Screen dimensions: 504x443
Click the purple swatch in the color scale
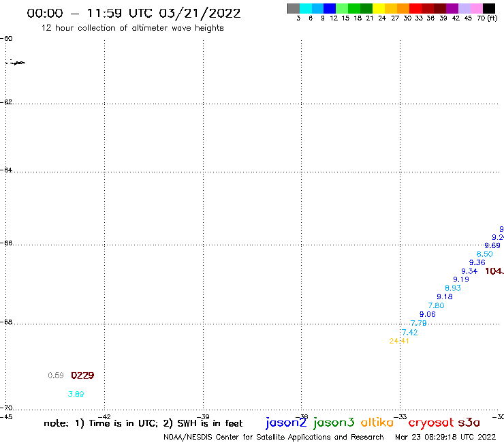click(x=452, y=8)
